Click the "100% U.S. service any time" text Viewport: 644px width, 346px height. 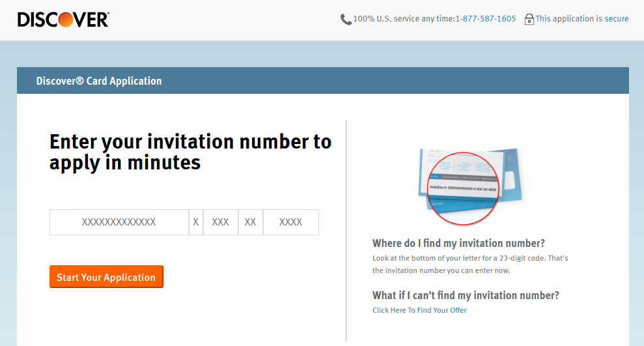coord(404,19)
